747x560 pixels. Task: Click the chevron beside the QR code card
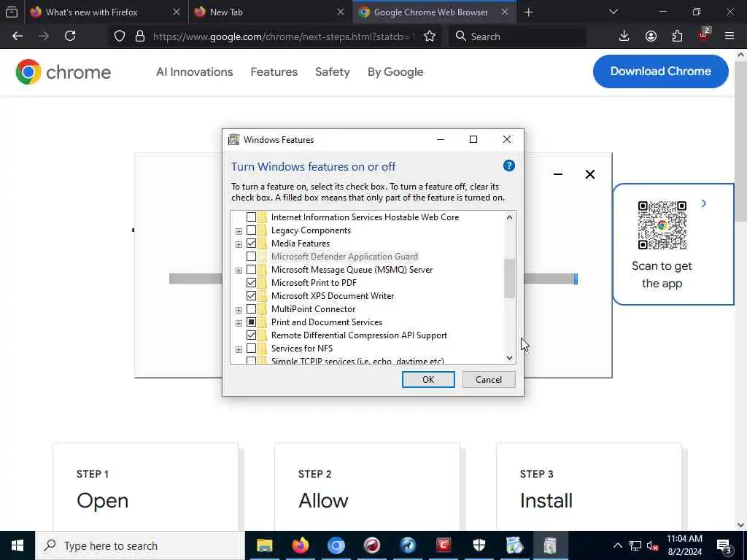[704, 204]
